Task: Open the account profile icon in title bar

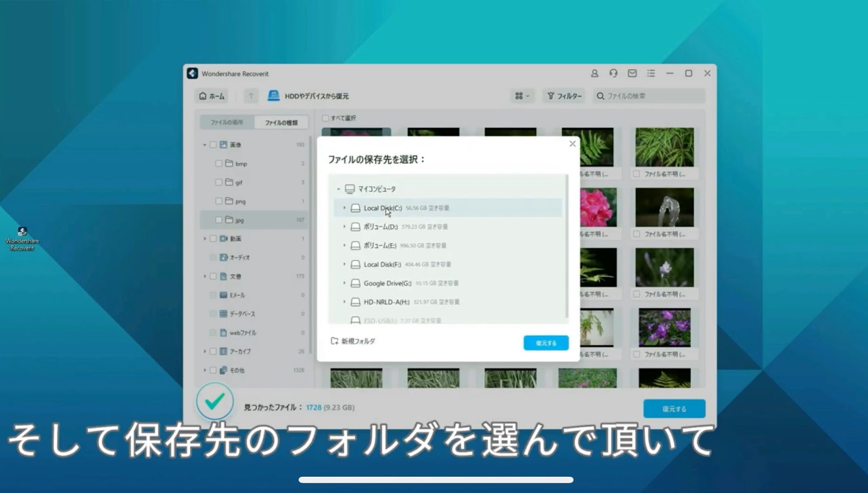Action: 595,73
